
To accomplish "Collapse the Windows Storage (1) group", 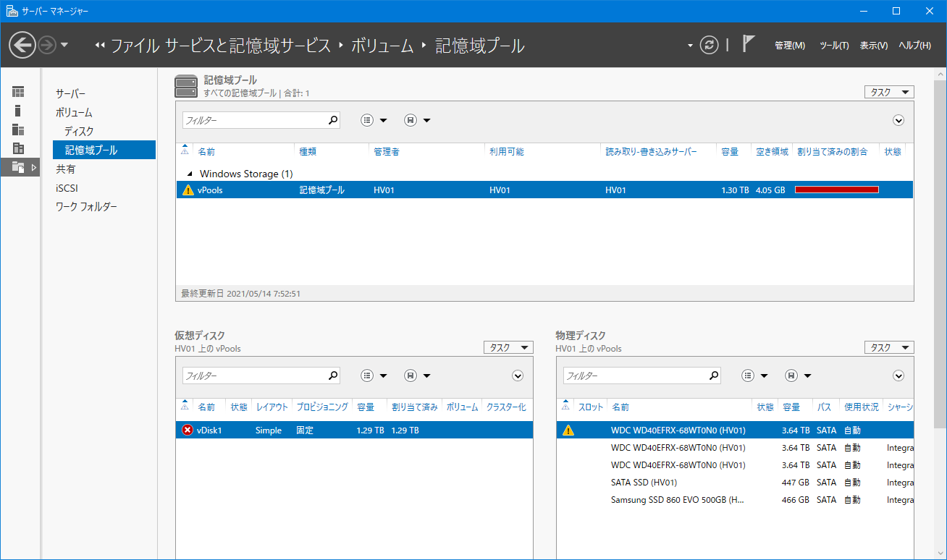I will (x=190, y=174).
